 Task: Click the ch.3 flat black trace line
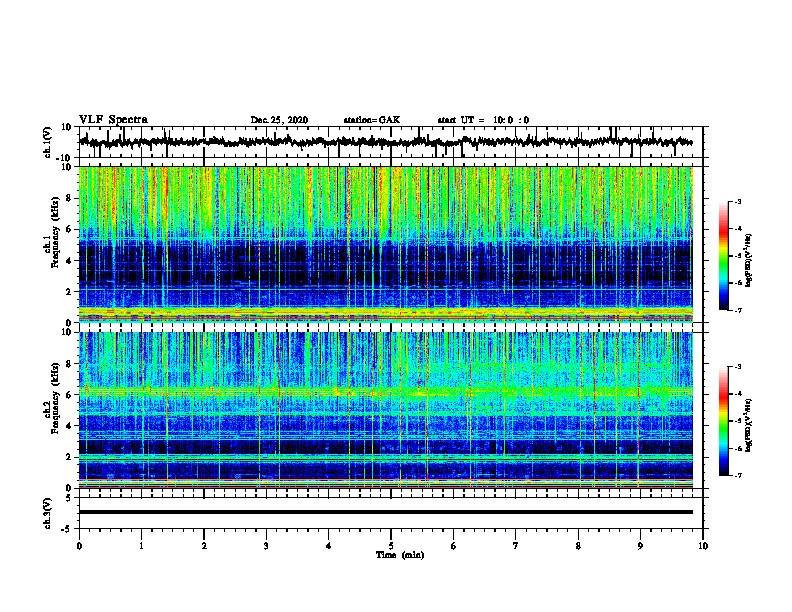[386, 512]
